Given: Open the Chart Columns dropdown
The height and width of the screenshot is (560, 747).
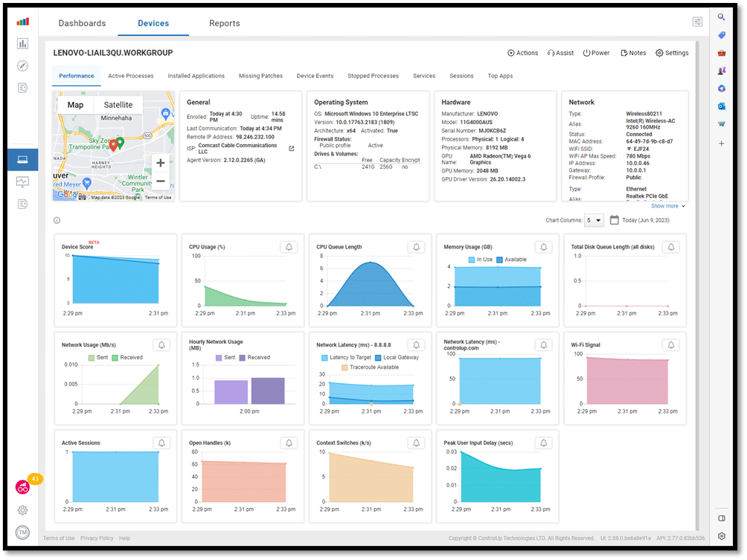Looking at the screenshot, I should pos(594,220).
